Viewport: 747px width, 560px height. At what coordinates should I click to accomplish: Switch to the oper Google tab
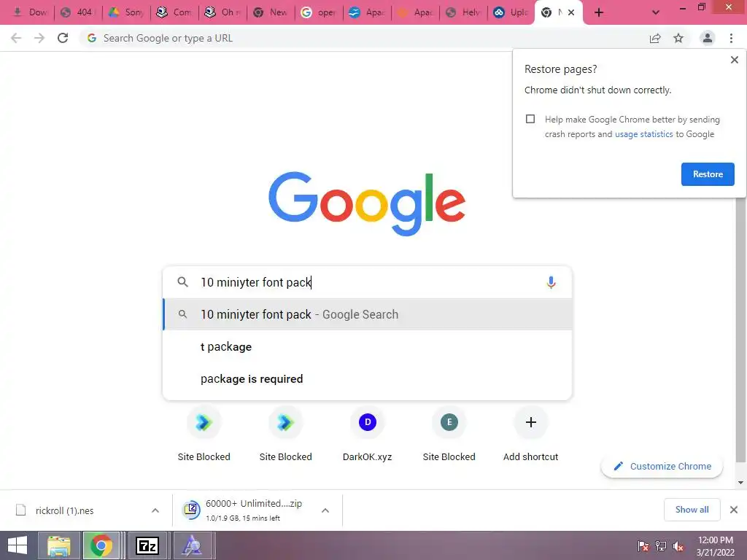[x=319, y=12]
